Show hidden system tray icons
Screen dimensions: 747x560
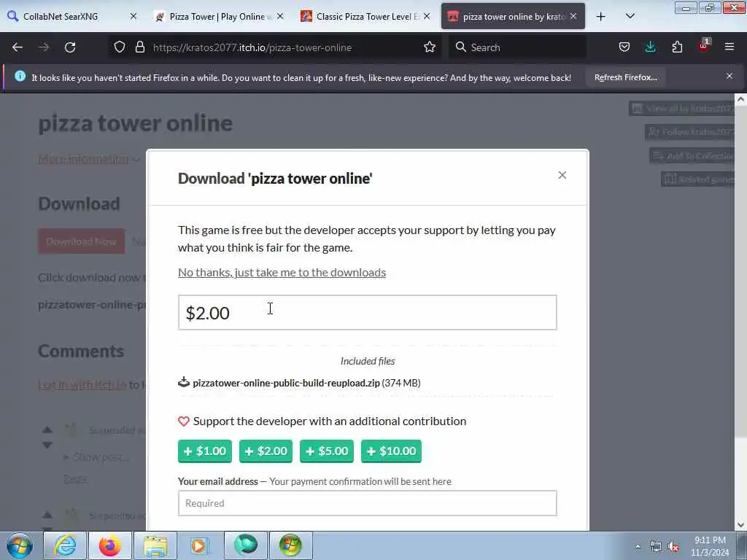pyautogui.click(x=638, y=547)
